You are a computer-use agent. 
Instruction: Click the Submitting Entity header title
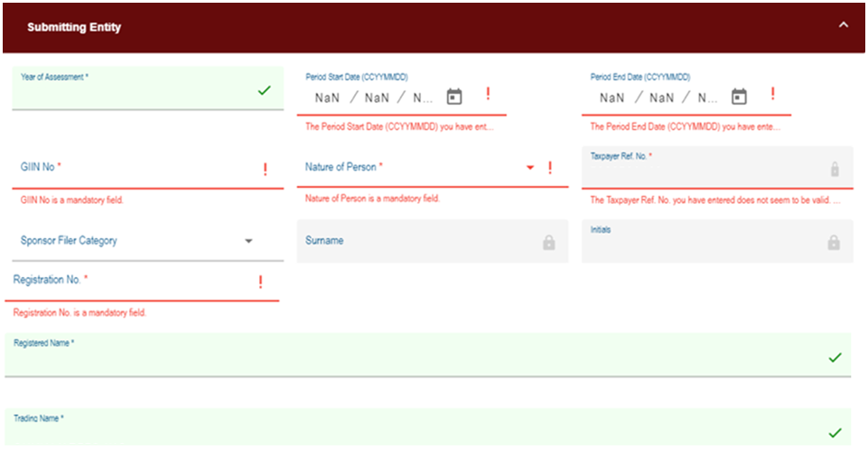[74, 27]
